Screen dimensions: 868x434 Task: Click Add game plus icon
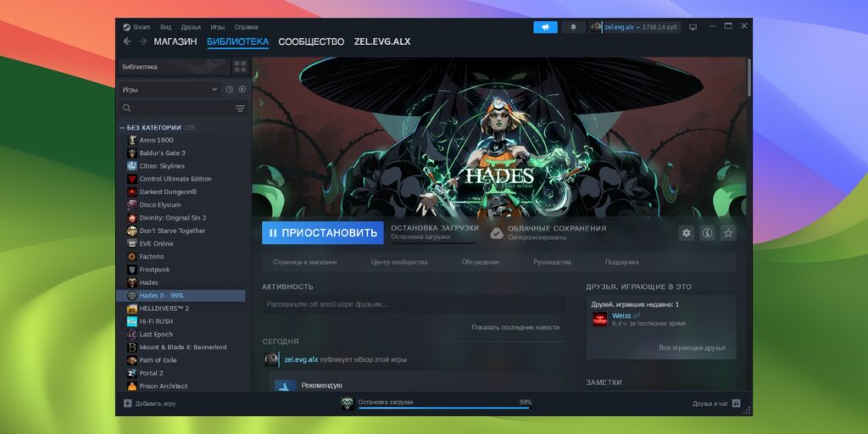[127, 403]
